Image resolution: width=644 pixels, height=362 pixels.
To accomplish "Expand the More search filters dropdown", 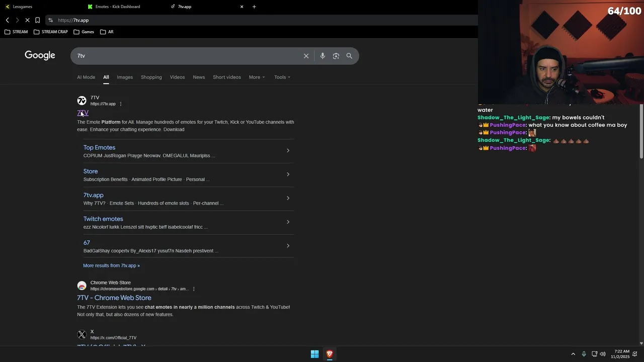I will [x=257, y=77].
